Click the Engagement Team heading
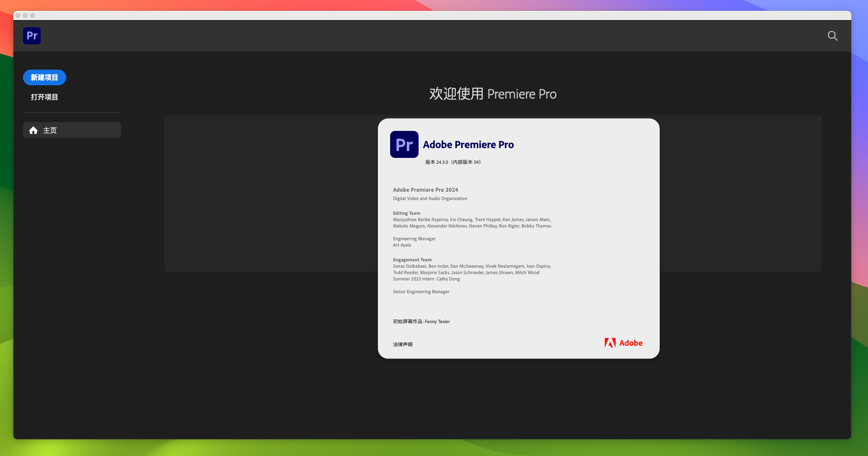868x456 pixels. click(x=412, y=260)
